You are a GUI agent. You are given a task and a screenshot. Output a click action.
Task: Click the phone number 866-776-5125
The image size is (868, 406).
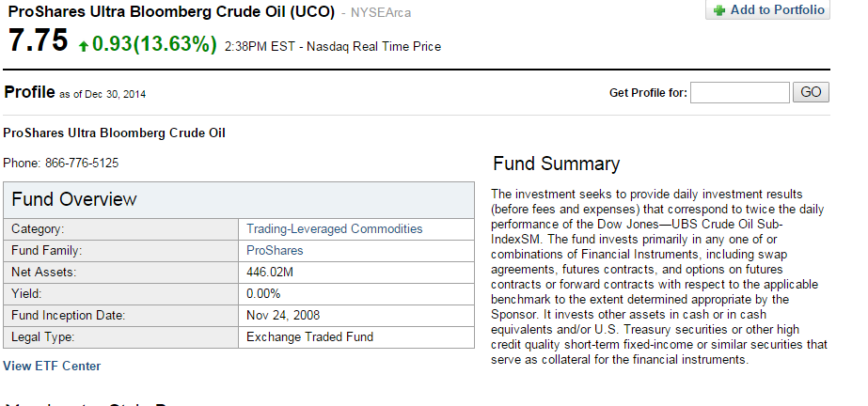[82, 163]
